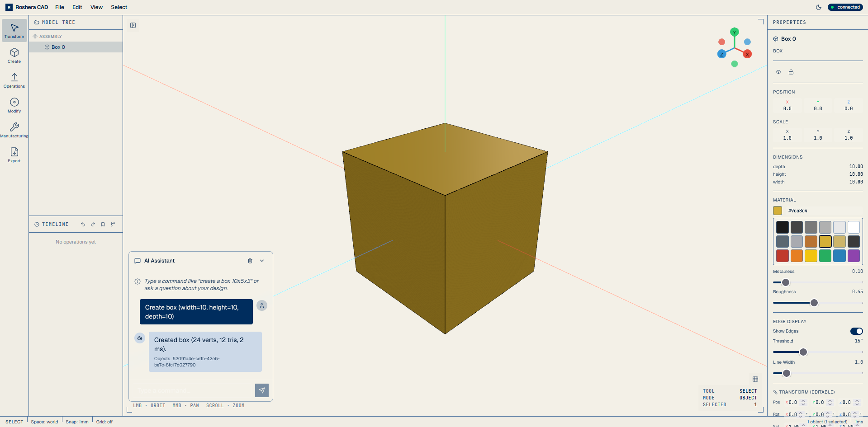Click the connected status badge

[845, 7]
